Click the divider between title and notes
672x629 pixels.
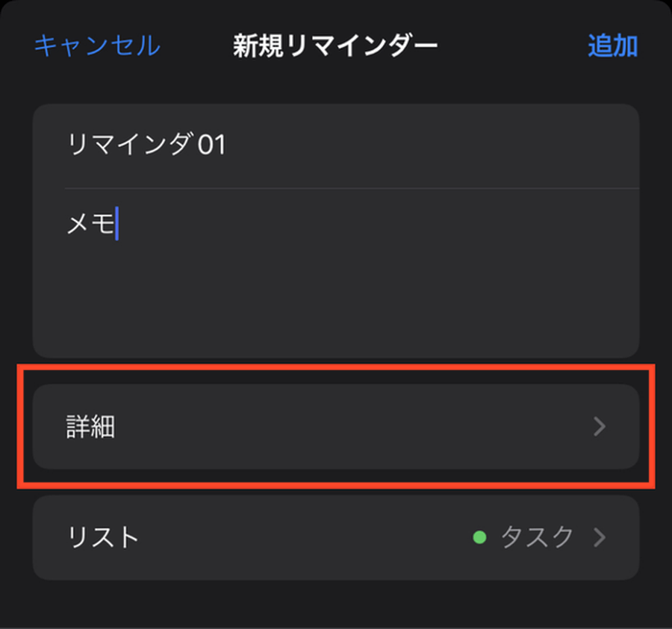(x=351, y=188)
